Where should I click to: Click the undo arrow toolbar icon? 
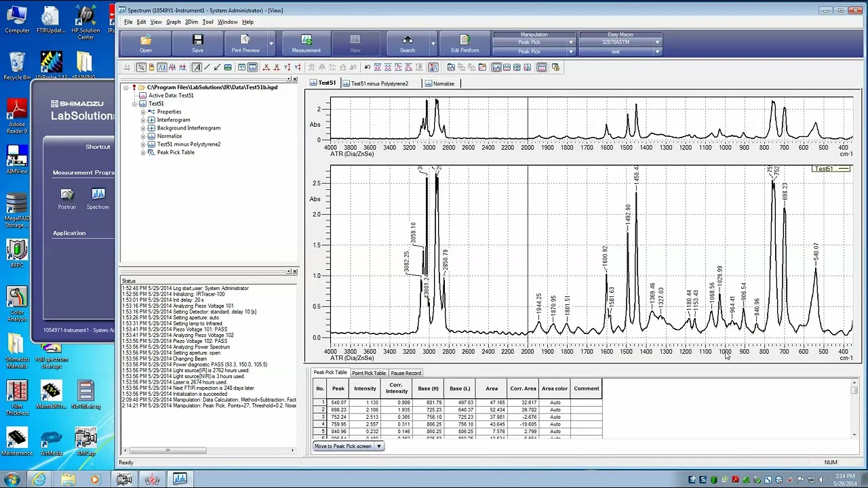pos(367,67)
